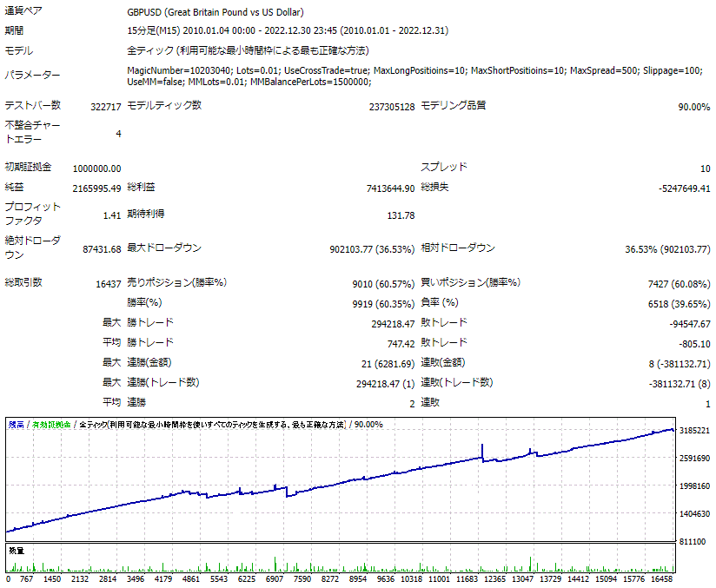Select the GBPUSD currency pair text
This screenshot has height=588, width=716.
[x=215, y=12]
